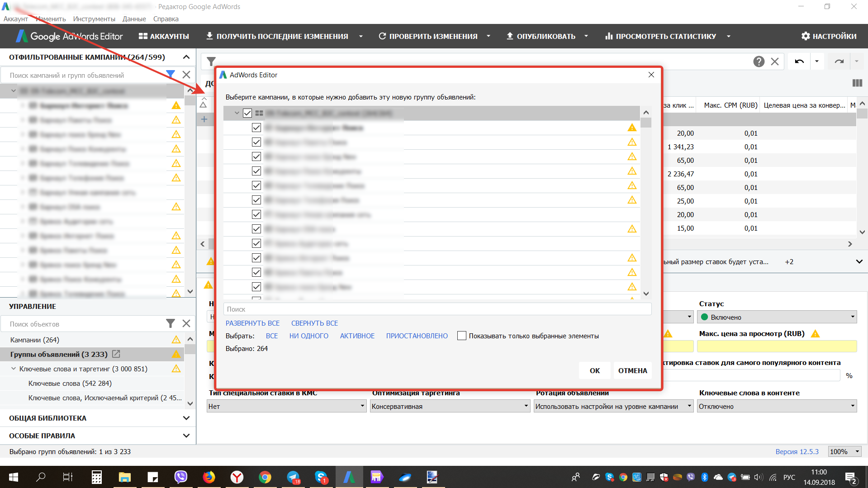Viewport: 868px width, 488px height.
Task: Open the Ротация объявлений dropdown
Action: point(614,406)
